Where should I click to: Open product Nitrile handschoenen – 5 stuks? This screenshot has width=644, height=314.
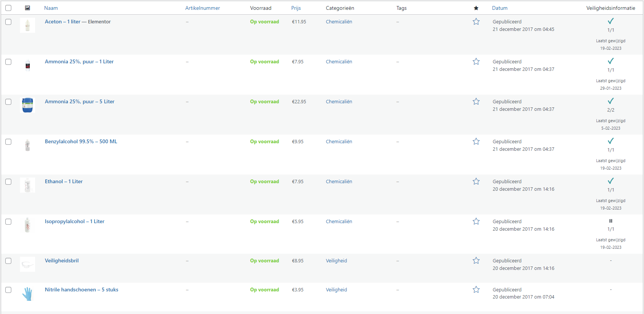tap(81, 289)
